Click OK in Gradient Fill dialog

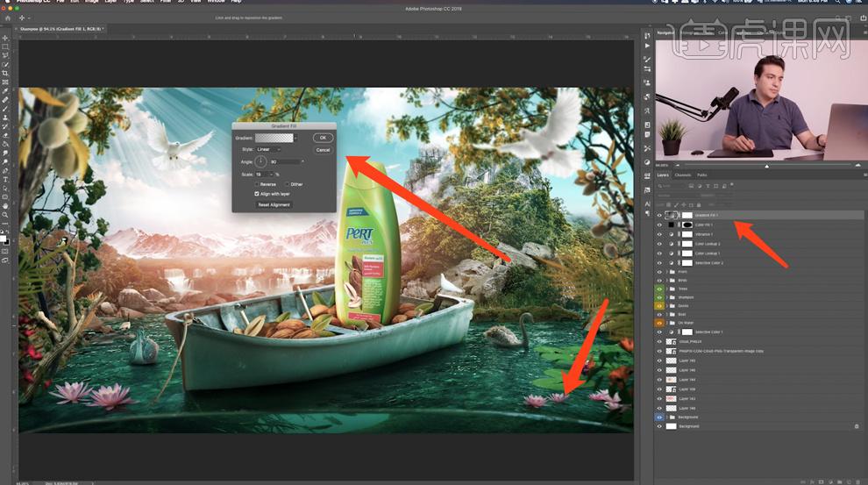[324, 138]
